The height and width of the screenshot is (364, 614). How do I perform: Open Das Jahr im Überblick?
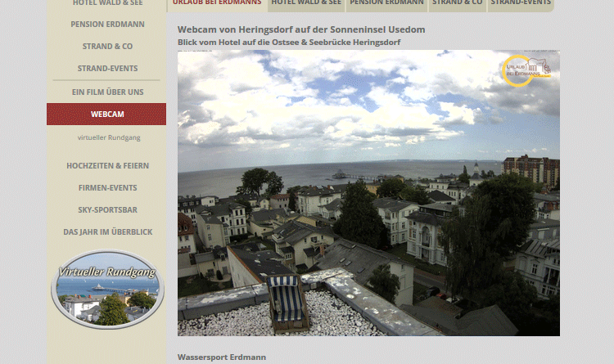(107, 231)
